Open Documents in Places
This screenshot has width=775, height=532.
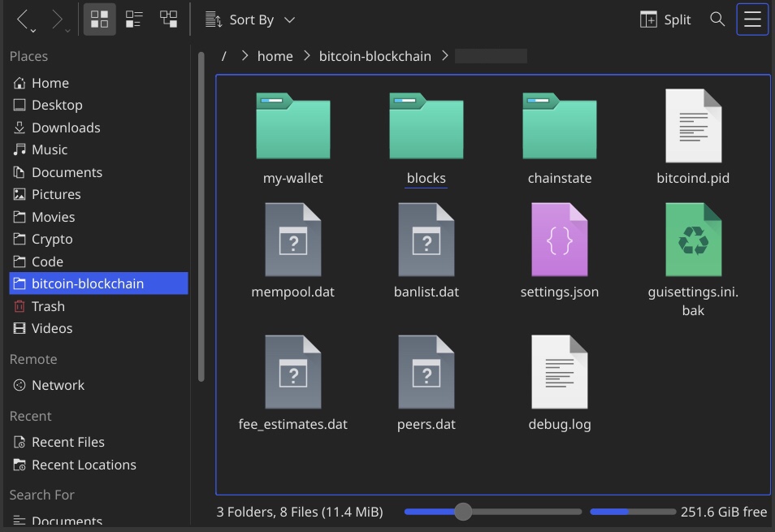tap(98, 172)
